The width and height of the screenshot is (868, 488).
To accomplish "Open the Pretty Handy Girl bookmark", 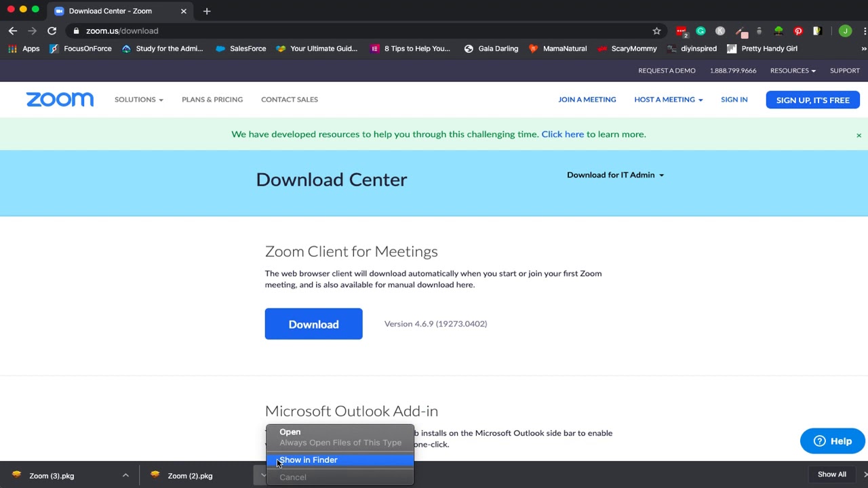I will point(762,49).
